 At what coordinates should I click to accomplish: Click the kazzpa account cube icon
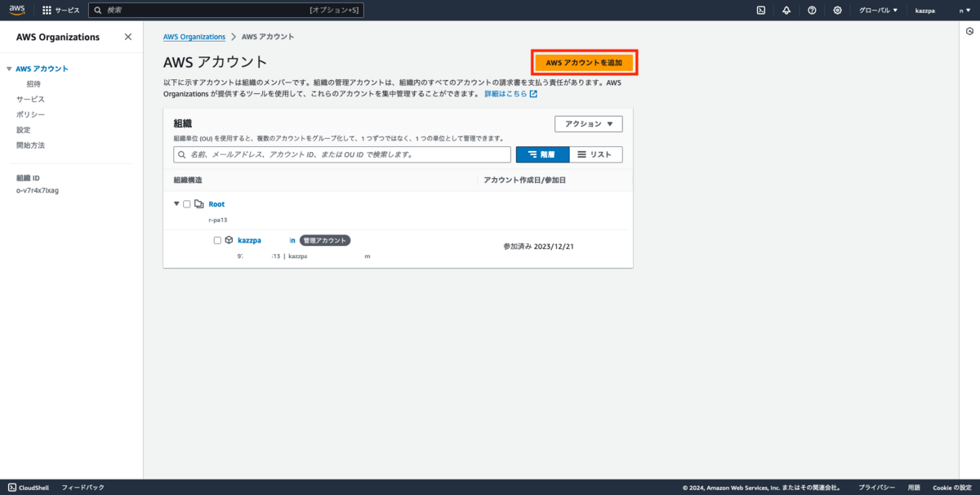229,240
